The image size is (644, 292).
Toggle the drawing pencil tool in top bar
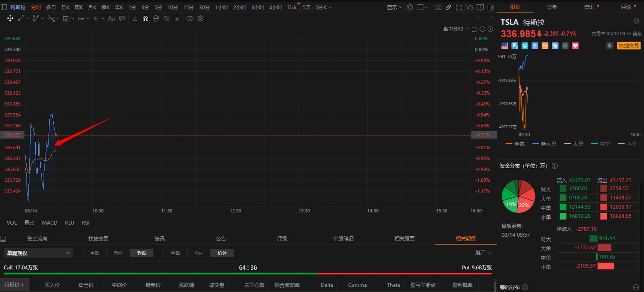pos(448,7)
